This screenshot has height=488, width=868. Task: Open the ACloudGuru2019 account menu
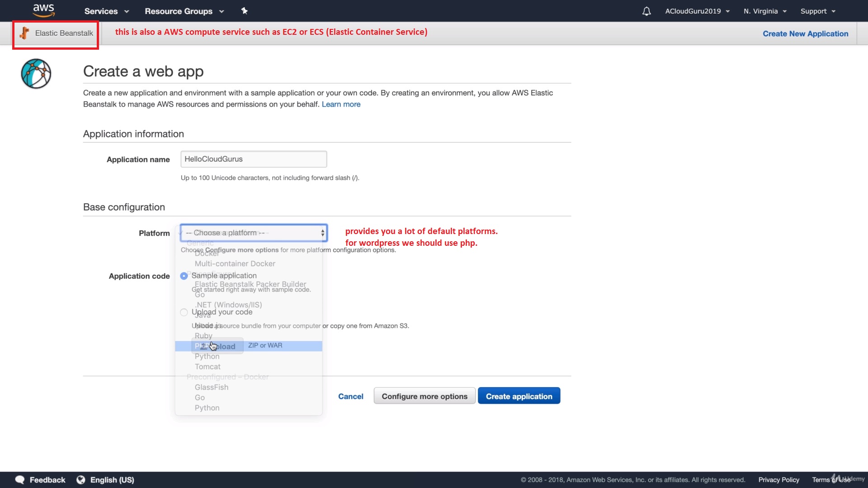[x=697, y=11]
